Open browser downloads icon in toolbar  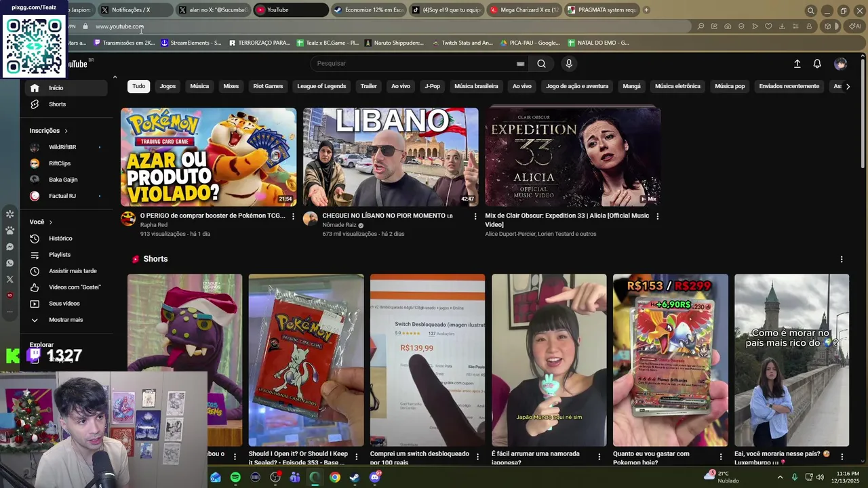click(782, 26)
